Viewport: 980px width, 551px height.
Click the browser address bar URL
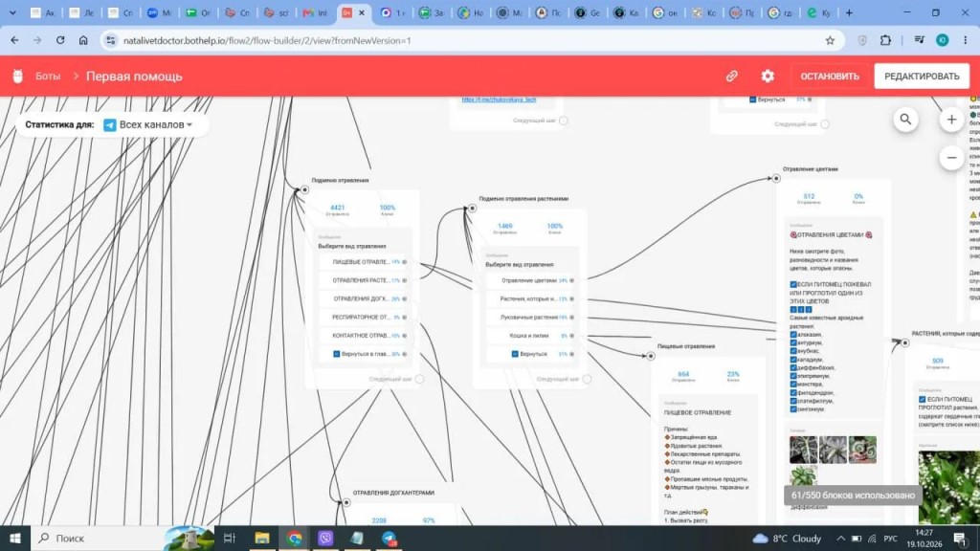(x=268, y=40)
